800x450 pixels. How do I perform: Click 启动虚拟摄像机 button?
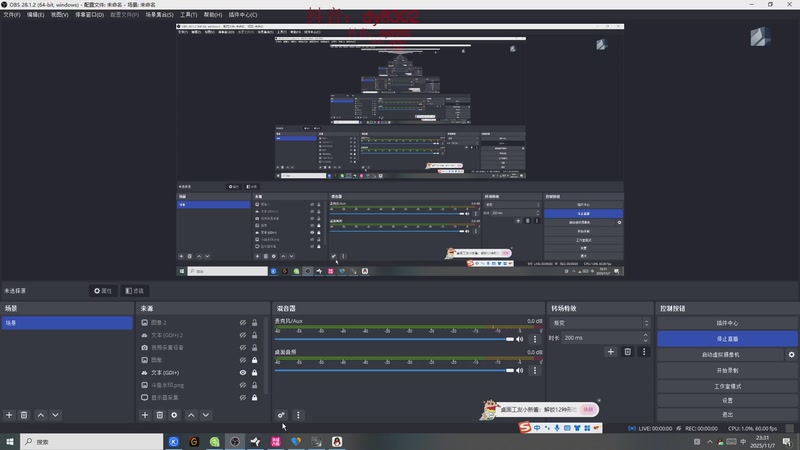pos(720,355)
